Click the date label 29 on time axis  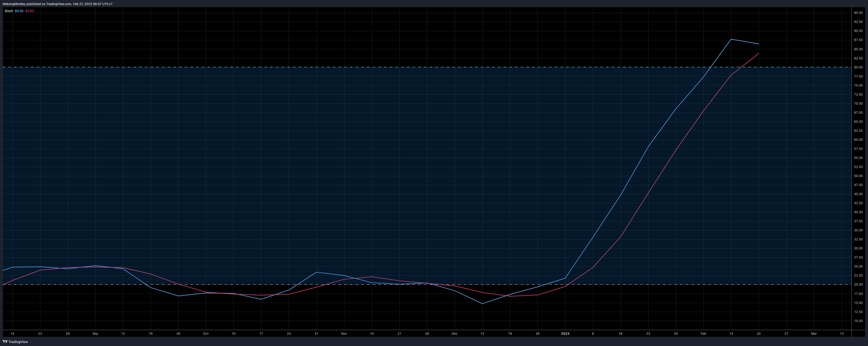pyautogui.click(x=68, y=334)
